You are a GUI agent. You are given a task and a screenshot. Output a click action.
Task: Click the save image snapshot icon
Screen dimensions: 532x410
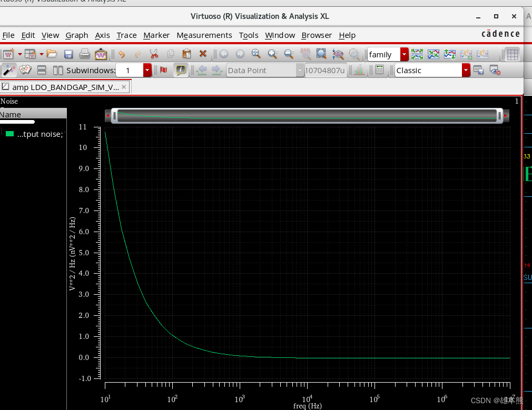pyautogui.click(x=101, y=54)
